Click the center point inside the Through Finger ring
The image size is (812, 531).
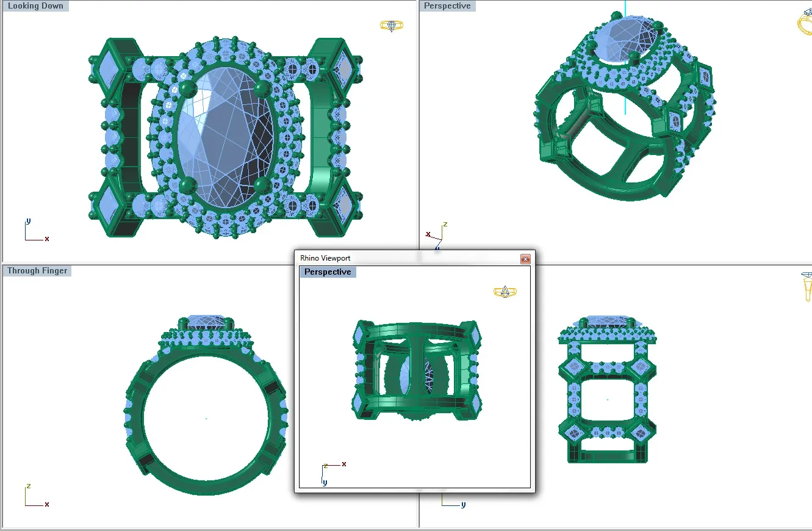click(206, 418)
